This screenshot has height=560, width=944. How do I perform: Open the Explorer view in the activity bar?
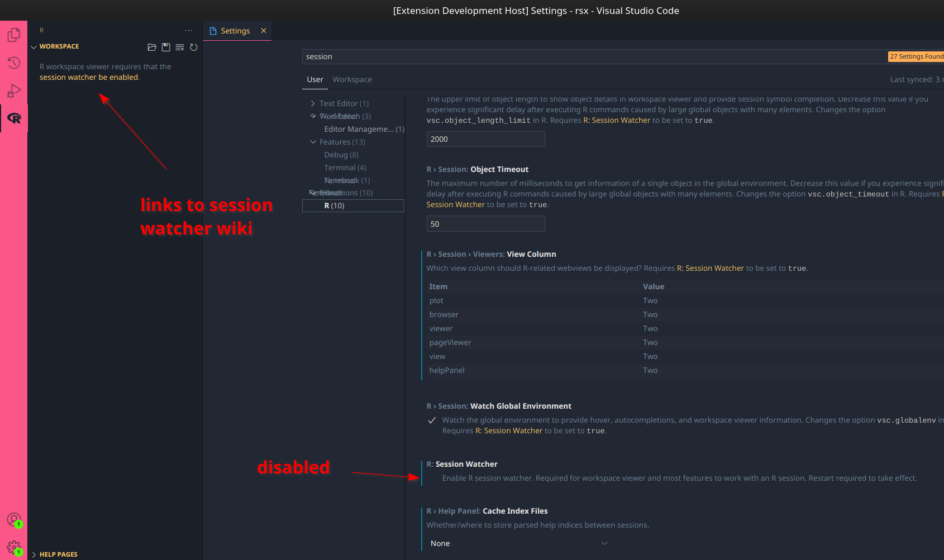[x=14, y=35]
